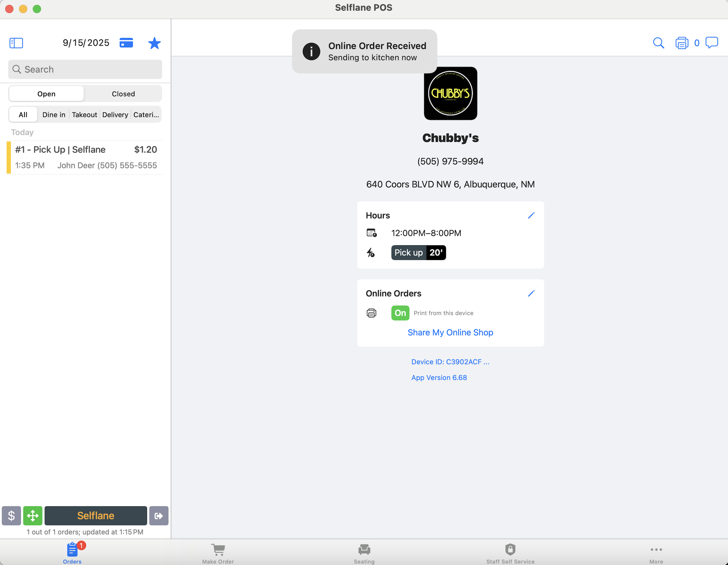Filter orders by Takeout
The image size is (728, 565).
pos(84,115)
